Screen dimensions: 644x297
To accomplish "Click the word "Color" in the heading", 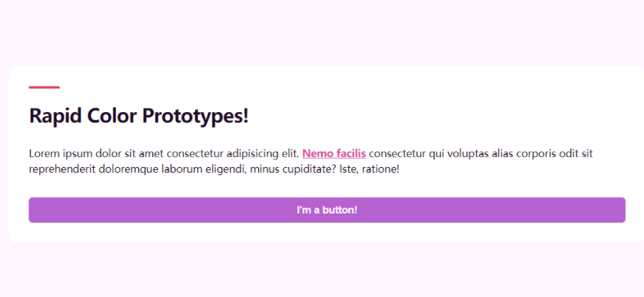I will (x=111, y=116).
